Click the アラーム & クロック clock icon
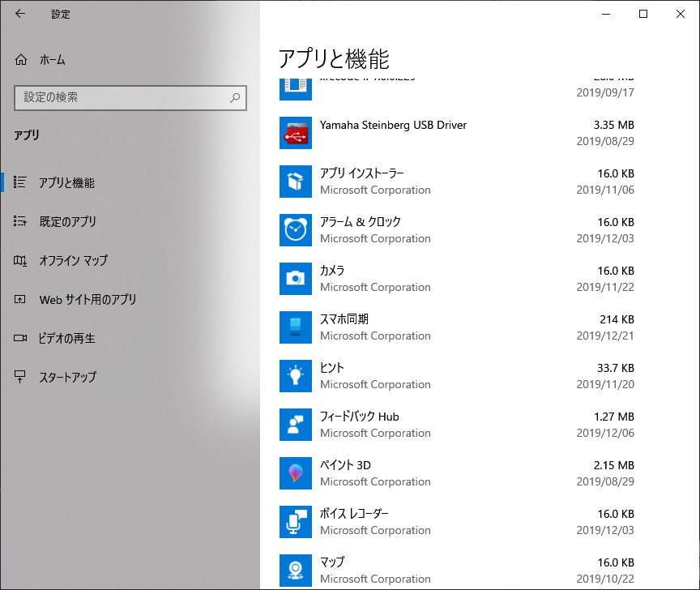This screenshot has width=700, height=590. coord(296,230)
